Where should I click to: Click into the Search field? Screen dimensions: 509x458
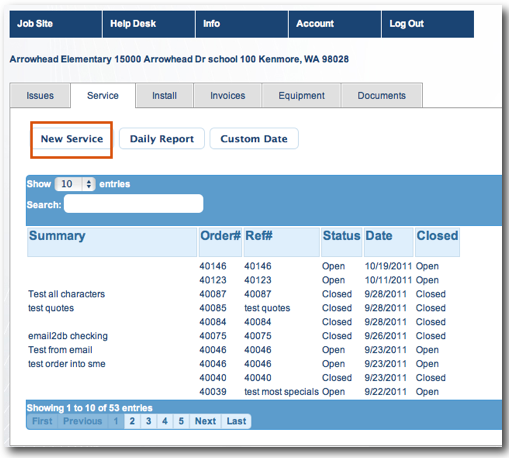coord(134,204)
